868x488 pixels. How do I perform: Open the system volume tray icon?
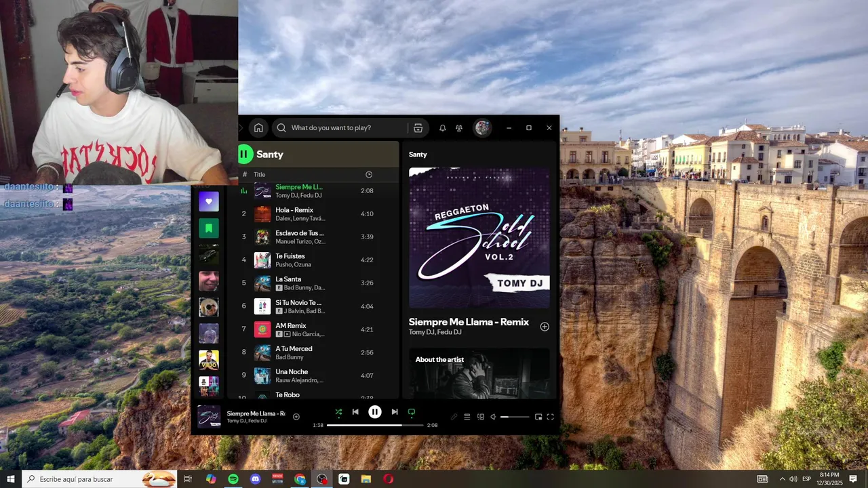[x=793, y=479]
